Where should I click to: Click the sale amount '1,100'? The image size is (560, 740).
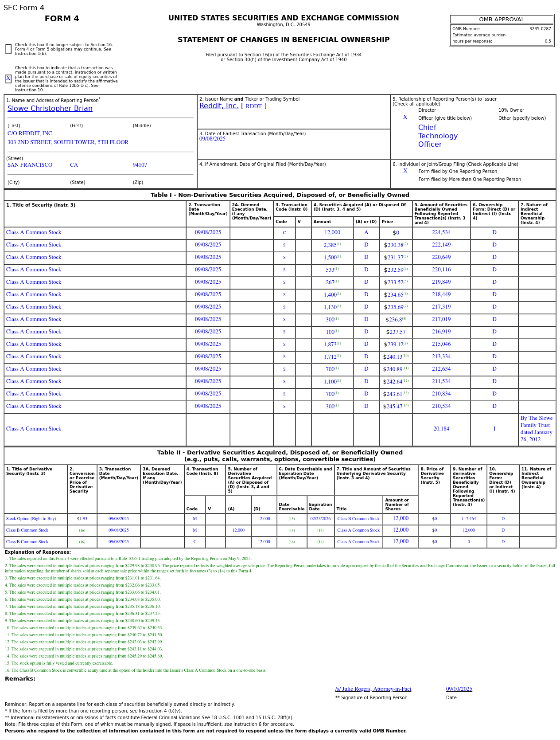(x=330, y=382)
